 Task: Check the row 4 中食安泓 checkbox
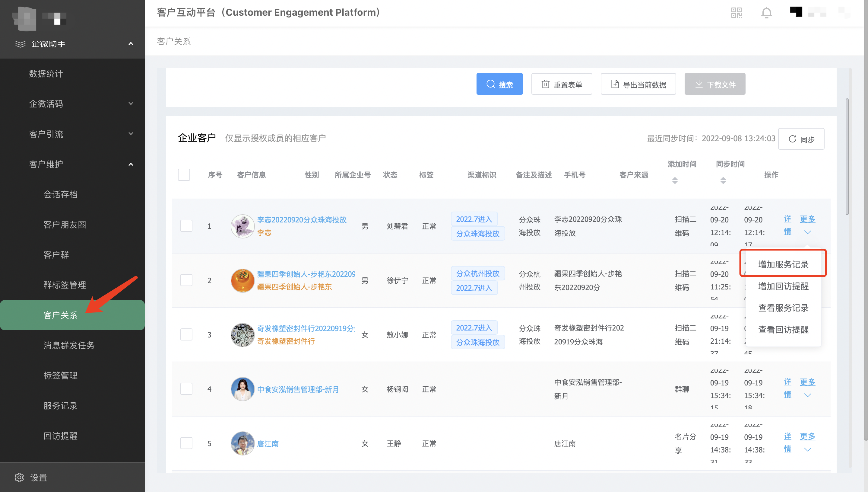(x=186, y=389)
